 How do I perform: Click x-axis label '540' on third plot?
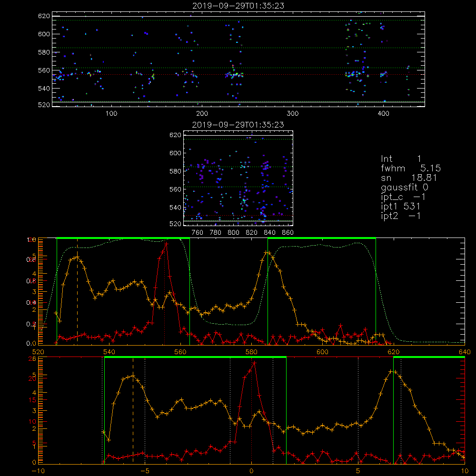click(x=109, y=352)
